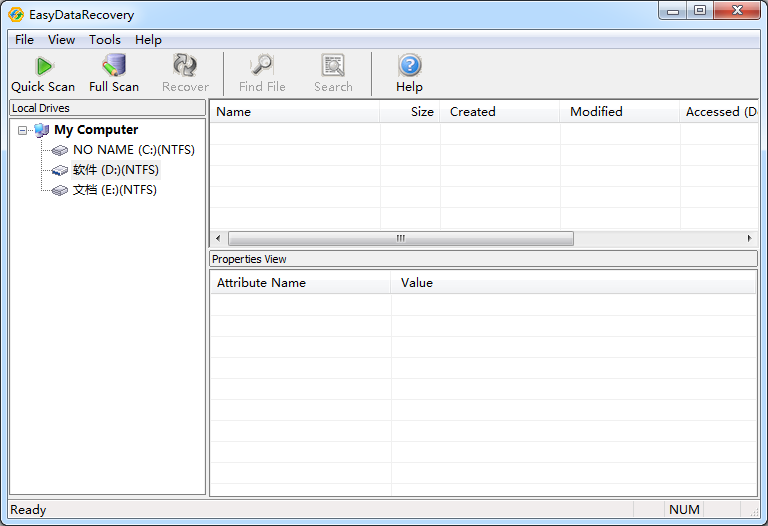Open the File menu

24,40
